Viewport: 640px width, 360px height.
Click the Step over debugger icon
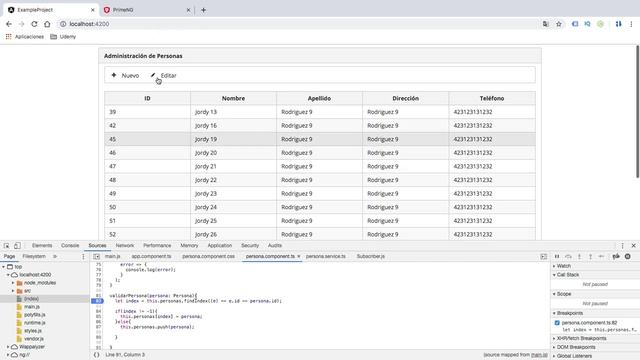click(x=568, y=256)
